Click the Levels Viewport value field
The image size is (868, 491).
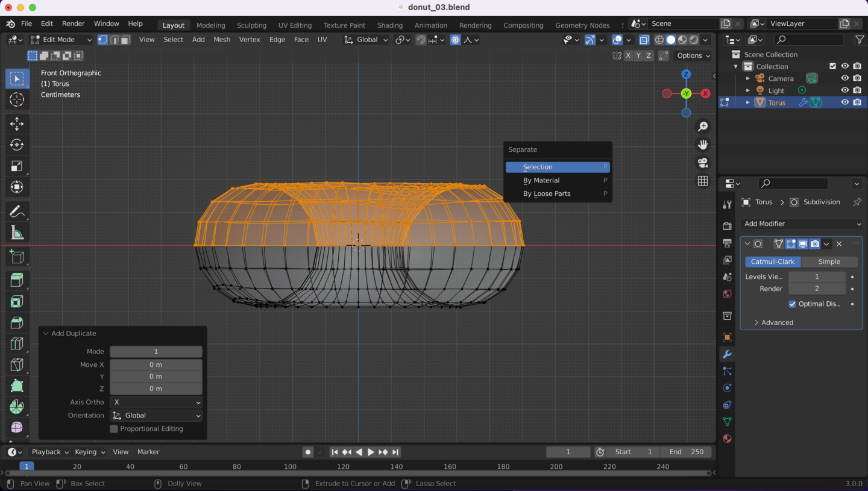[x=817, y=277]
